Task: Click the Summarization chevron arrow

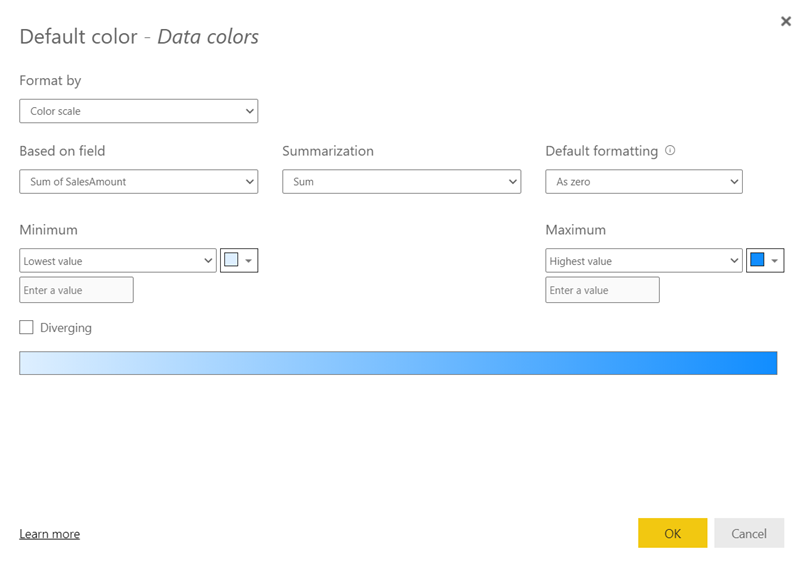Action: click(512, 182)
